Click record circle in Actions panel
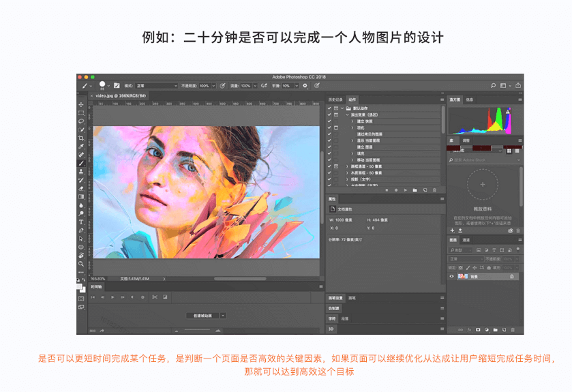This screenshot has height=392, width=572. click(x=396, y=190)
